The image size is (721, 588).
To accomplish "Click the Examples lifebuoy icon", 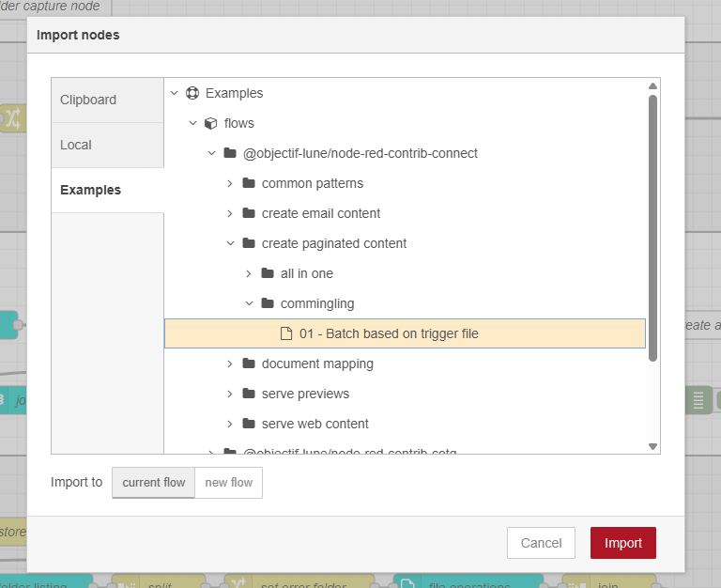I will point(192,93).
